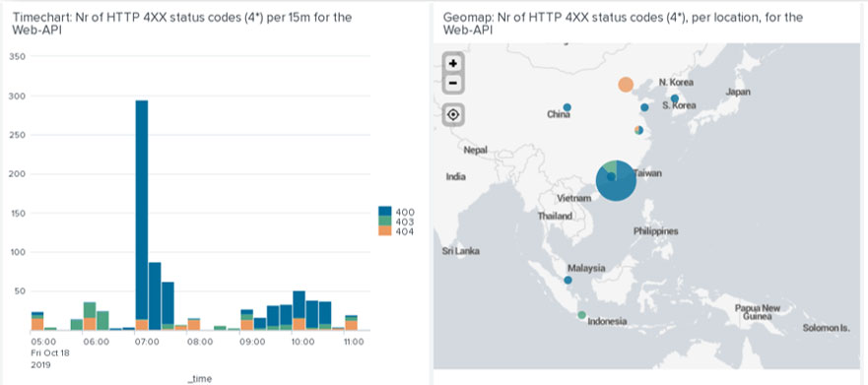Click the Sri Lanka map label
Screen dimensions: 868x385
[x=460, y=251]
